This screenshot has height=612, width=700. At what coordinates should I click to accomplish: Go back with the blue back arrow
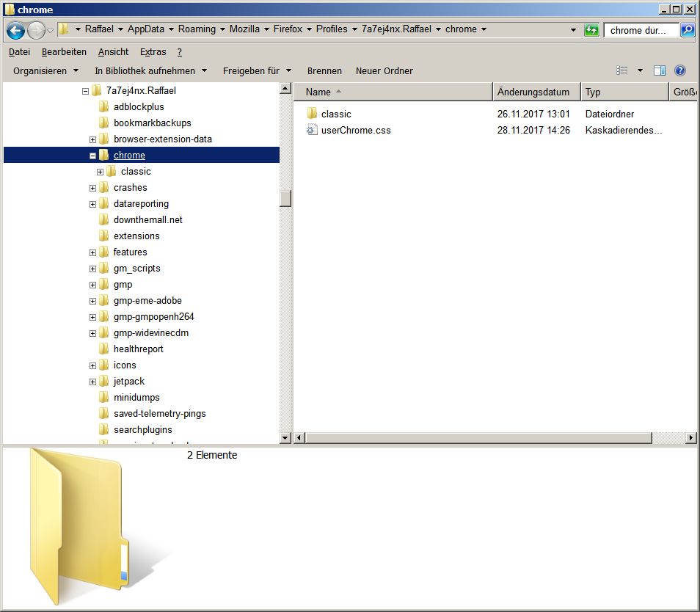click(x=15, y=30)
